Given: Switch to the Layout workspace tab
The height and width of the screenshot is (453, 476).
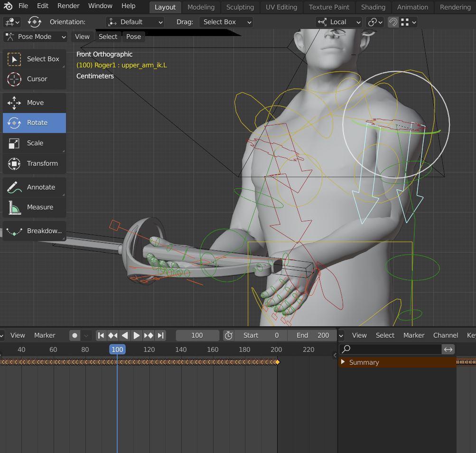Looking at the screenshot, I should point(165,7).
